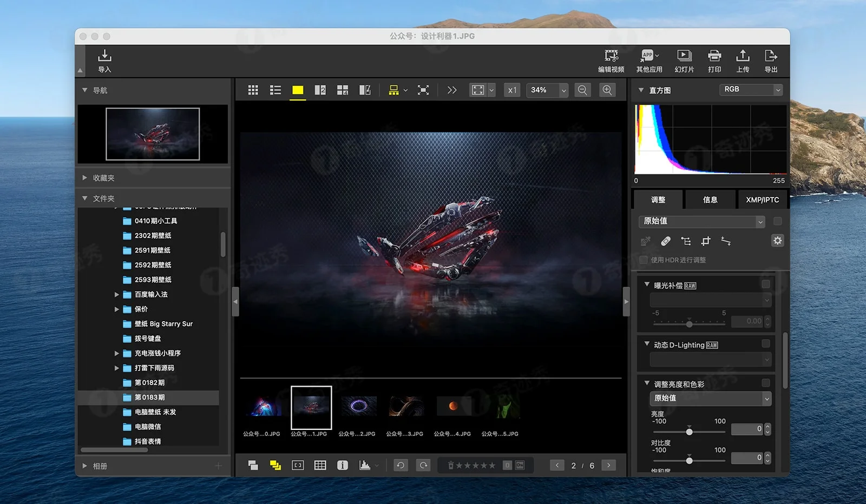The width and height of the screenshot is (866, 504).
Task: Switch to the 信息 tab
Action: point(710,200)
